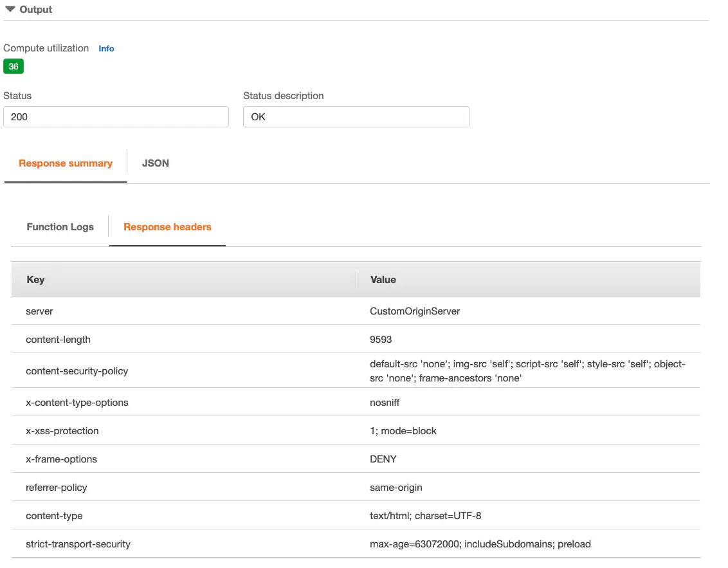The height and width of the screenshot is (568, 728).
Task: Switch to the Response summary tab
Action: [x=66, y=163]
